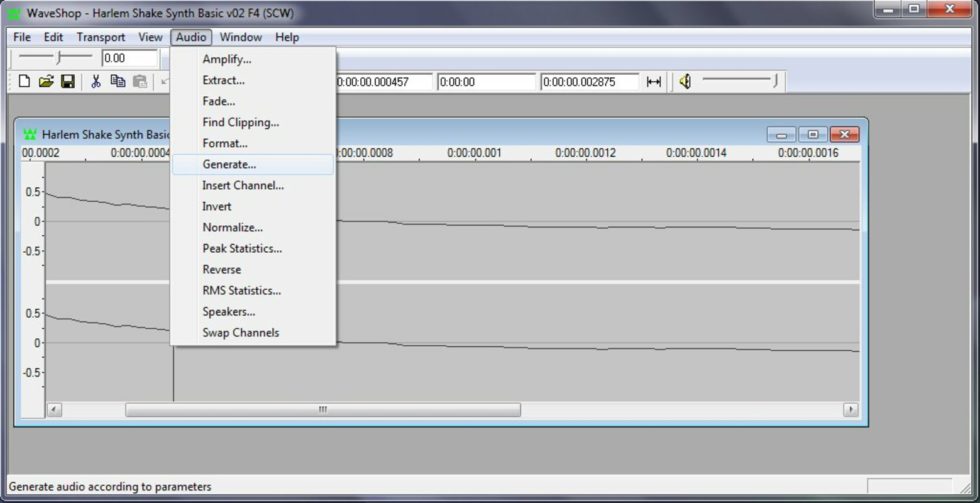Click the New document icon
Screen dimensions: 980x503
(x=25, y=81)
